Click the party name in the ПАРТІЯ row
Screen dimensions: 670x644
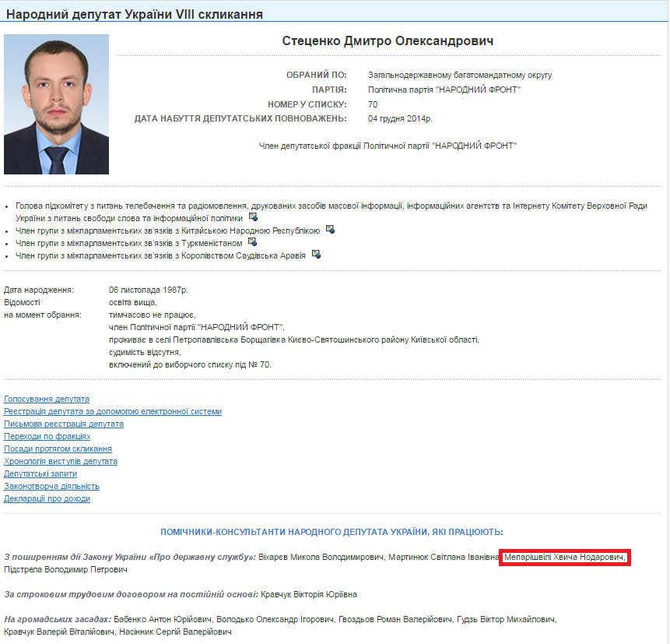[x=444, y=90]
